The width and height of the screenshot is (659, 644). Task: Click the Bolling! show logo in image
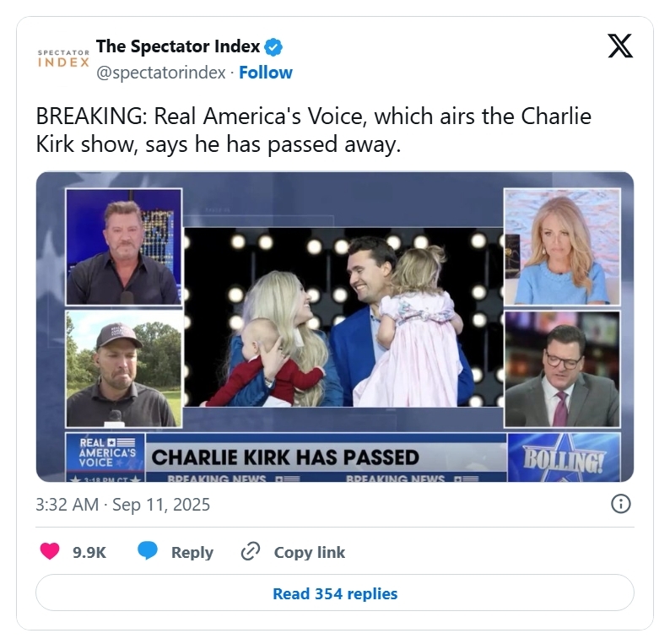point(564,457)
